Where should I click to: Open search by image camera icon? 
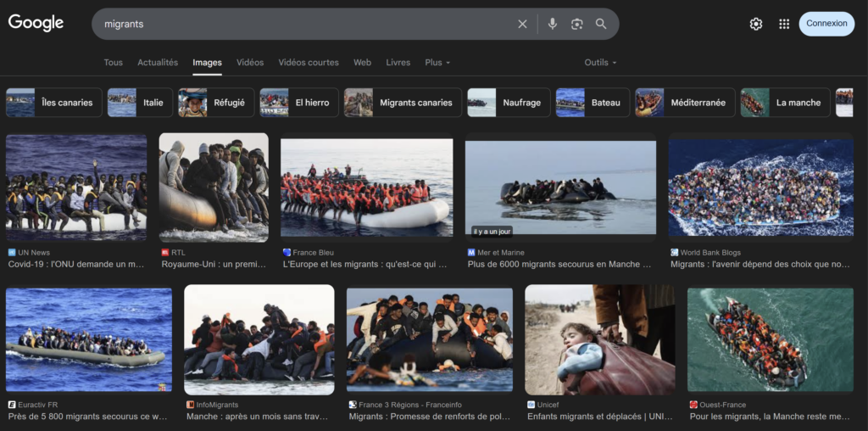pyautogui.click(x=577, y=24)
